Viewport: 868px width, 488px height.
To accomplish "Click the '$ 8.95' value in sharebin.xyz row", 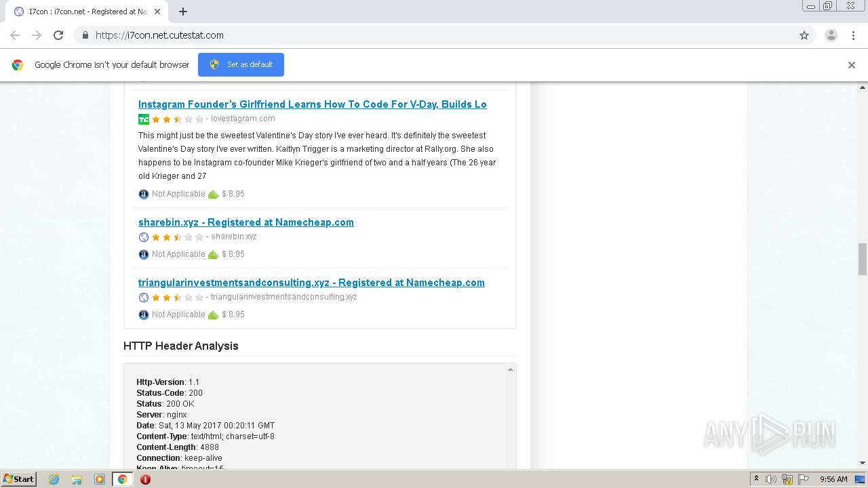I will (233, 254).
